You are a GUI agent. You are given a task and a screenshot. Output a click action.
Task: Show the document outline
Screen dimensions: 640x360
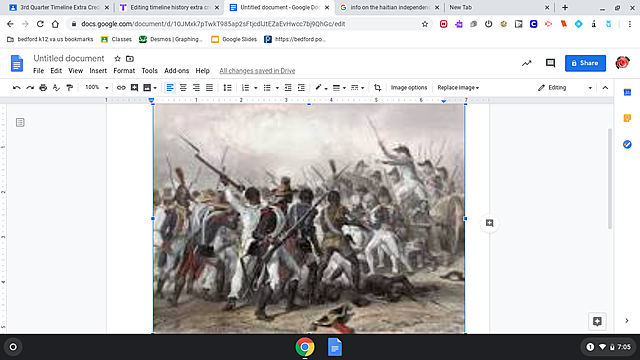click(x=20, y=122)
